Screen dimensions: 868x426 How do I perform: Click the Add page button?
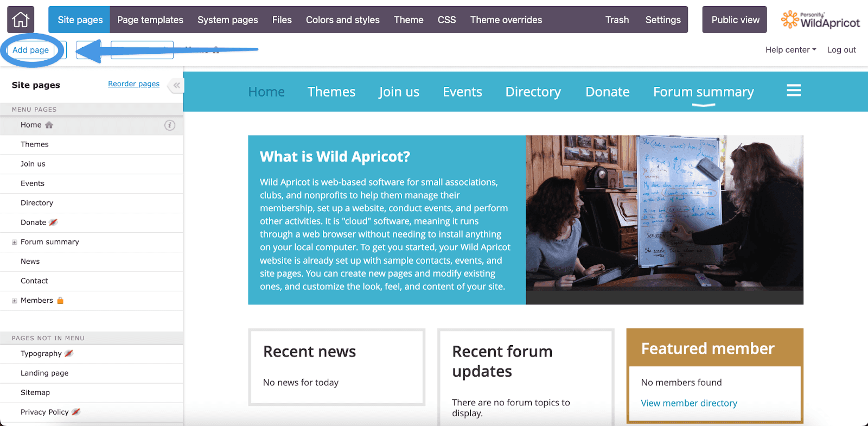30,50
